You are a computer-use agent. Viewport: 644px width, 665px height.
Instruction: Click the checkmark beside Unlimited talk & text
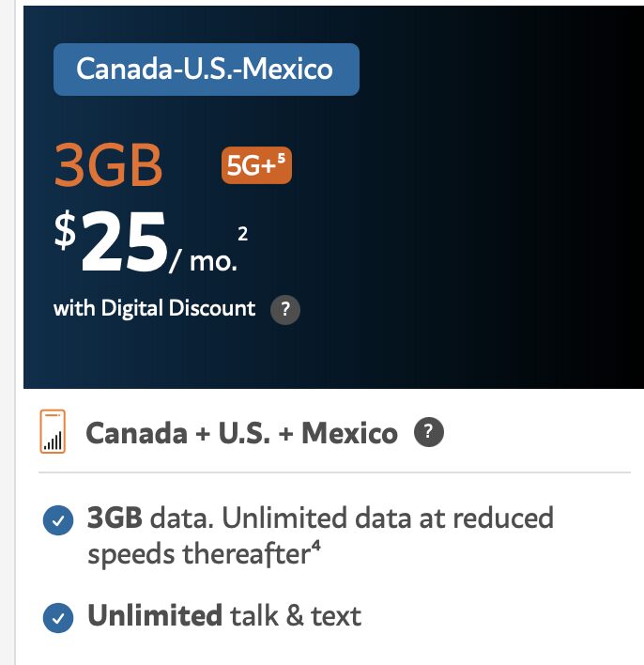coord(58,618)
